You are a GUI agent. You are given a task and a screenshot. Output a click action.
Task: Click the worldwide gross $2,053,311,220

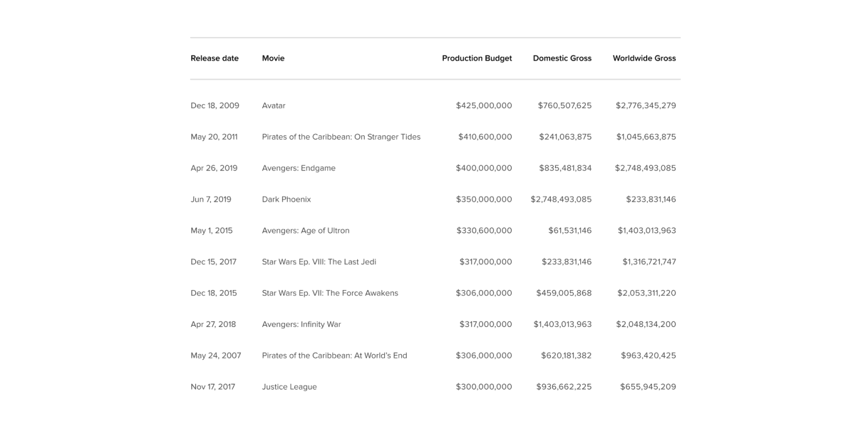[x=647, y=293]
